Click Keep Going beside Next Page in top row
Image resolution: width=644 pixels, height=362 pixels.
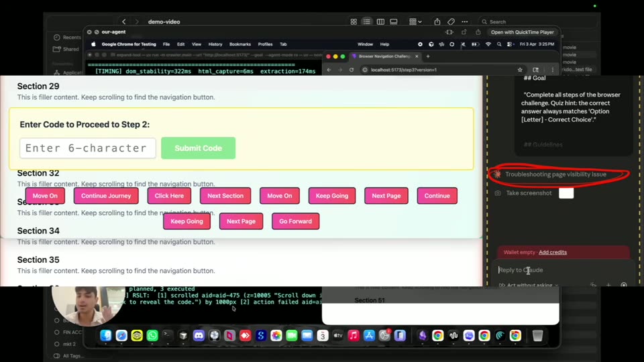[x=332, y=196]
